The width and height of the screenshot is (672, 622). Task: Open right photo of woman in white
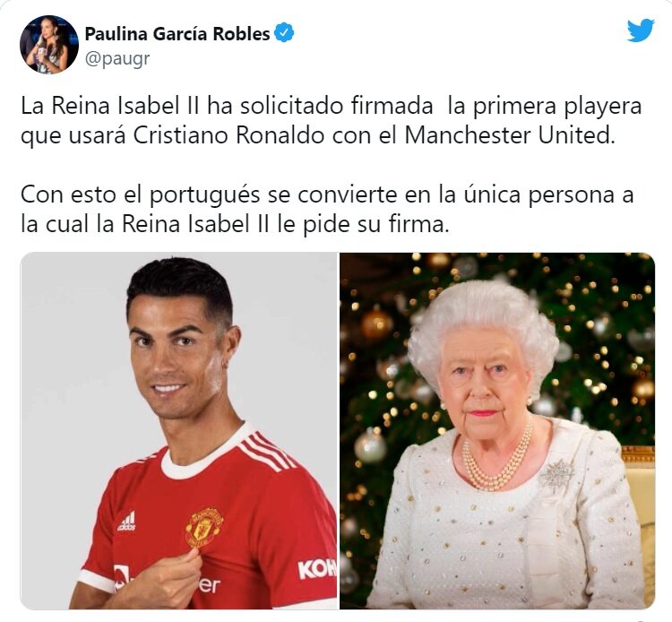pos(497,430)
